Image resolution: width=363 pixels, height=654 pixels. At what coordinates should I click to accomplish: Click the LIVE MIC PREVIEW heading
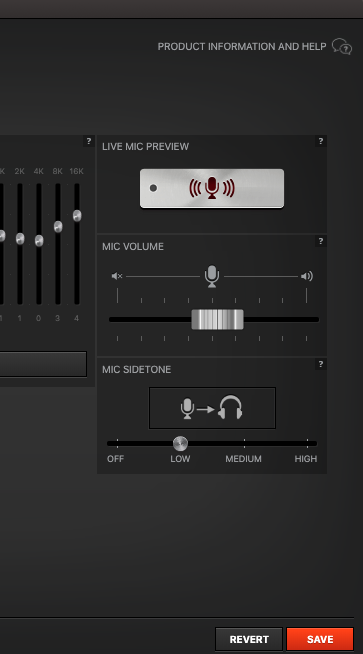click(x=145, y=146)
